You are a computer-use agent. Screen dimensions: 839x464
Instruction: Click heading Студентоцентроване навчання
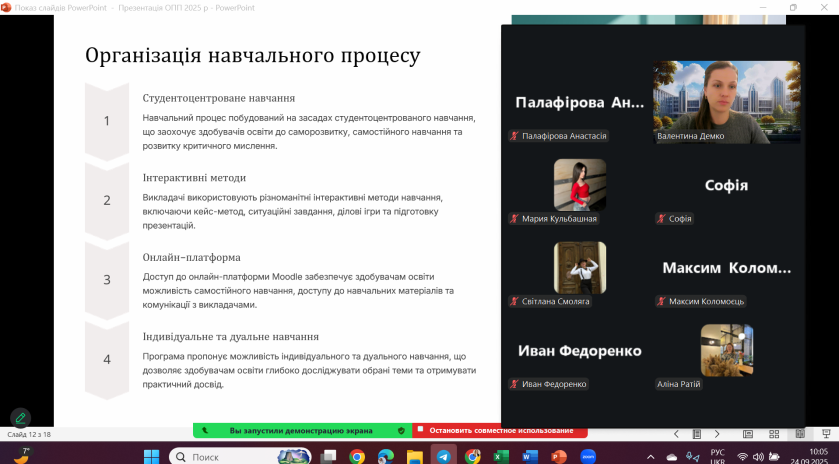219,98
